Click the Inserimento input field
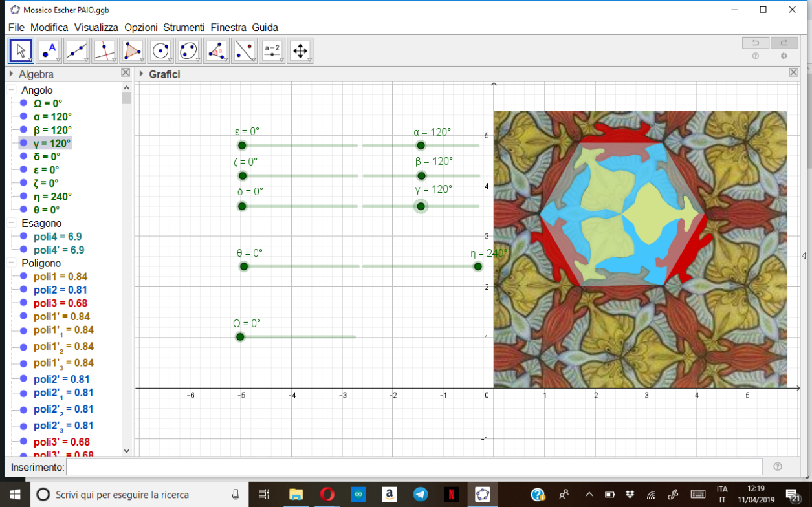This screenshot has width=812, height=507. coord(414,466)
